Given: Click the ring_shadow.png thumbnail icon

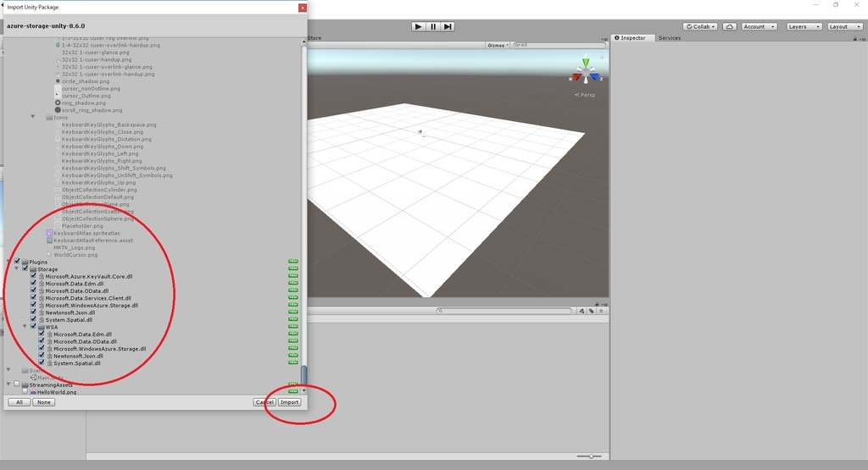Looking at the screenshot, I should (58, 102).
